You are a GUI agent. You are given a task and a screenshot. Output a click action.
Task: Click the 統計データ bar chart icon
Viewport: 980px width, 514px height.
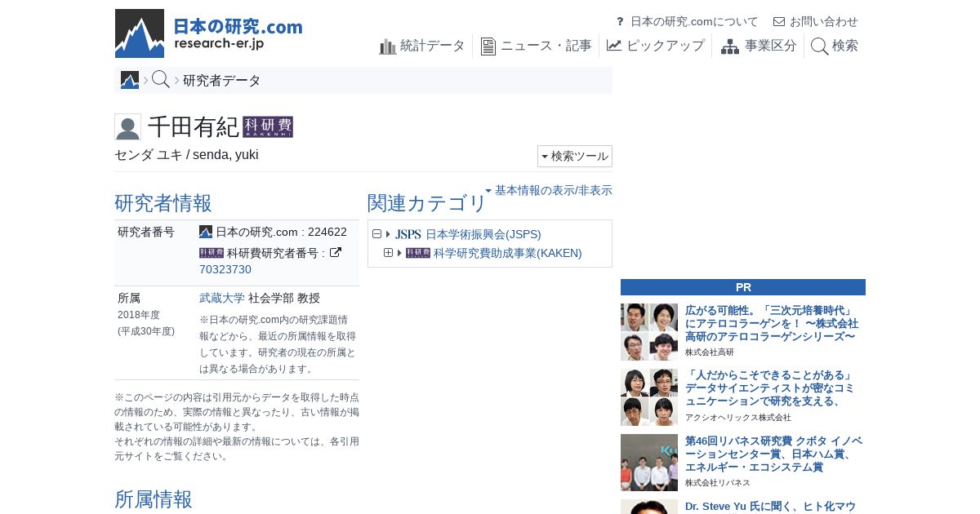coord(388,47)
